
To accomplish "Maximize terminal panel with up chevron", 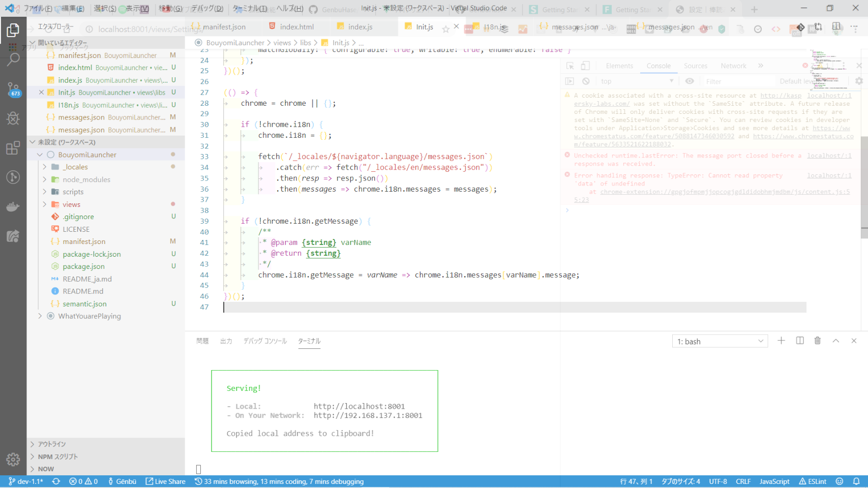I will click(836, 341).
